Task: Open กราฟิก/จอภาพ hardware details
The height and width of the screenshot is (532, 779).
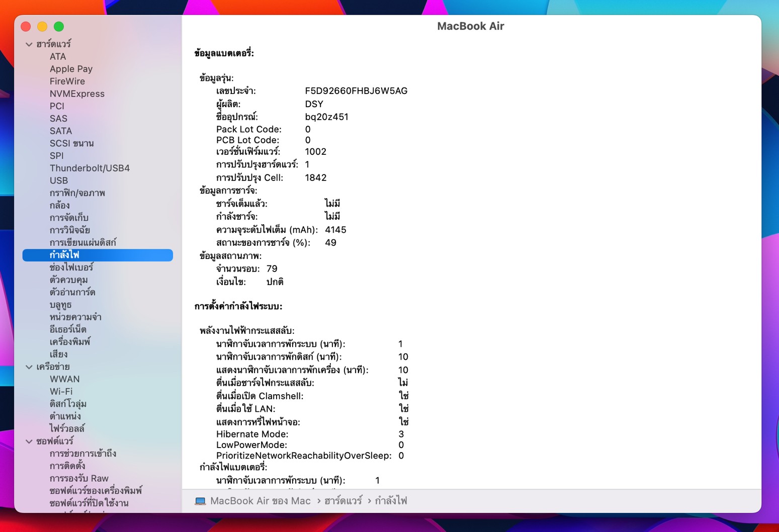Action: click(77, 193)
